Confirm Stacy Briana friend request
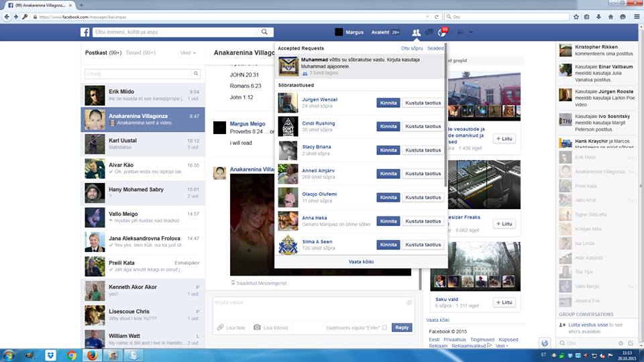 [x=388, y=149]
